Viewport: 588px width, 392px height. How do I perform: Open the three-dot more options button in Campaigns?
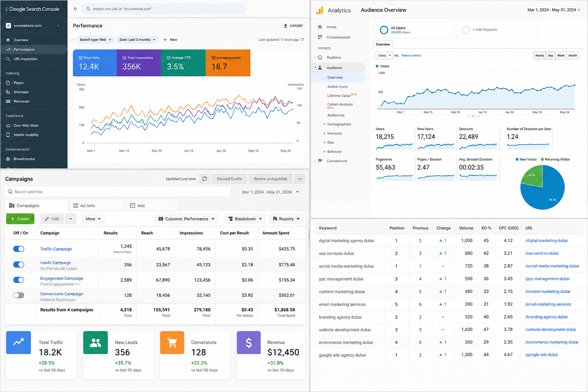pyautogui.click(x=300, y=179)
